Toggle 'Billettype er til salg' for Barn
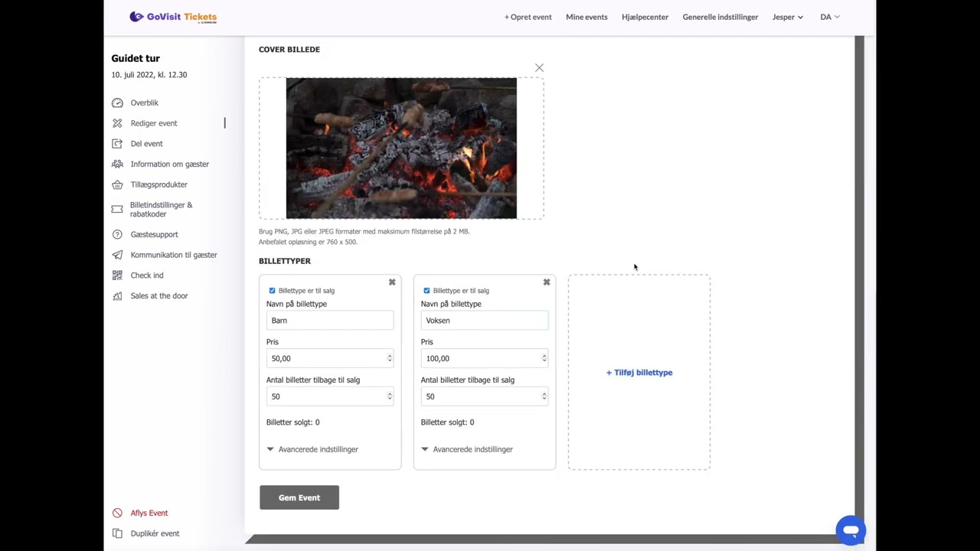The height and width of the screenshot is (551, 980). coord(272,291)
